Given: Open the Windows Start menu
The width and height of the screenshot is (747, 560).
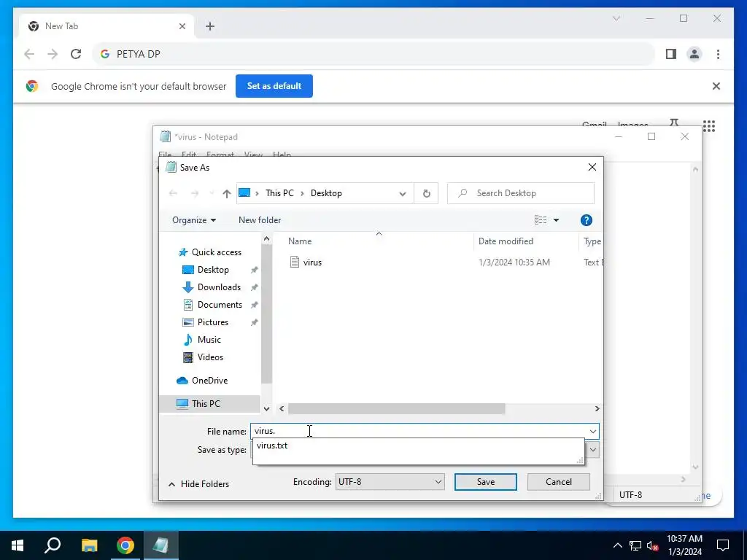Looking at the screenshot, I should [x=18, y=545].
